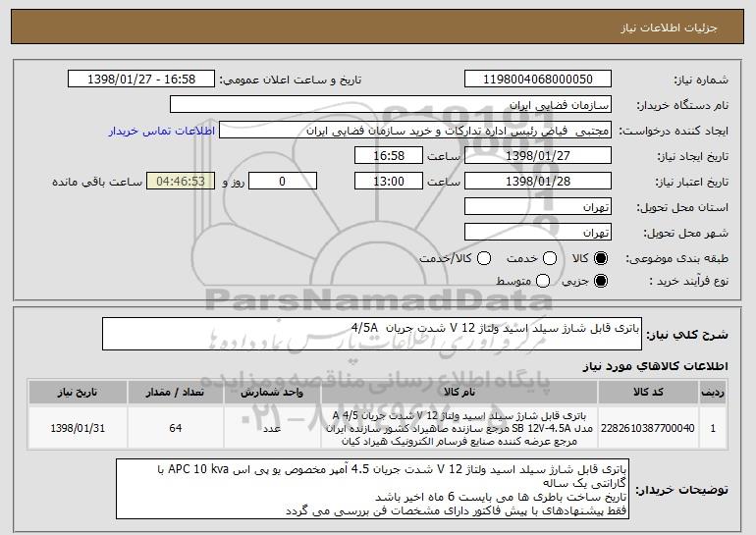
Task: Click the تعداد / مقدار column header
Action: (176, 393)
